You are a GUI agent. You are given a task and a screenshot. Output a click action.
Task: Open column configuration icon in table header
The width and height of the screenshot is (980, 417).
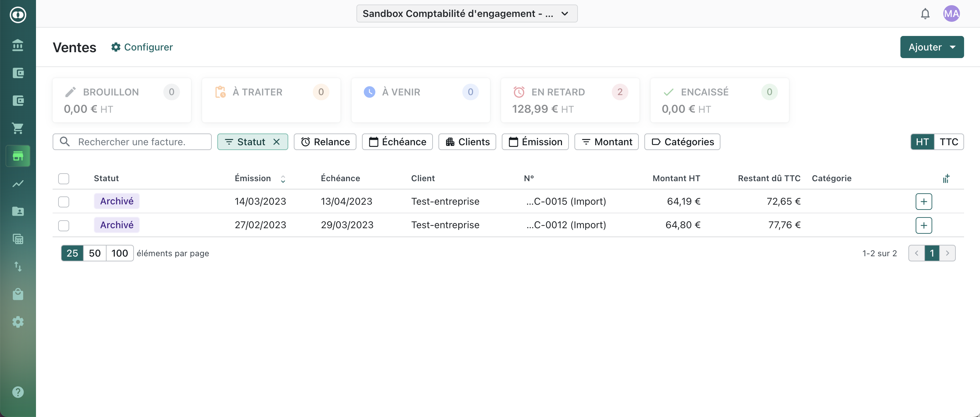tap(946, 178)
